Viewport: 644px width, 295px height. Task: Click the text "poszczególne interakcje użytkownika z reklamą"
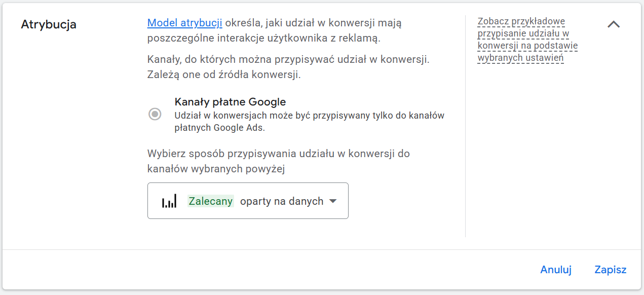tap(263, 38)
